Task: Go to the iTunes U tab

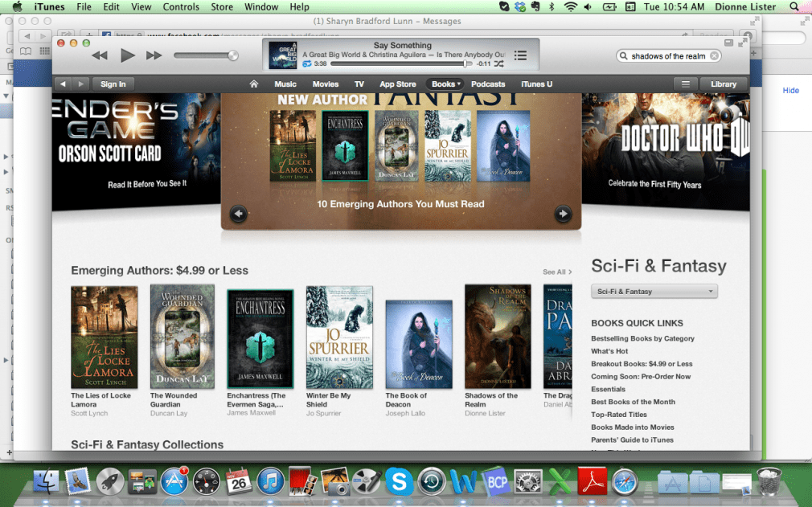Action: [x=536, y=84]
